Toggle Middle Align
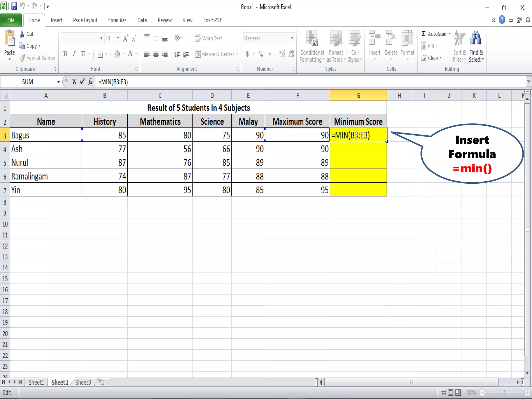 [x=156, y=38]
